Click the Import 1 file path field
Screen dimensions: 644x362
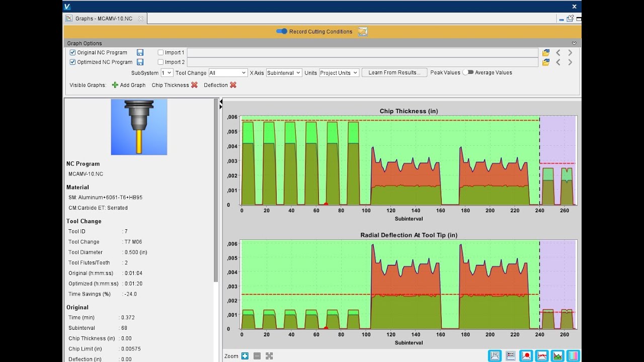362,52
